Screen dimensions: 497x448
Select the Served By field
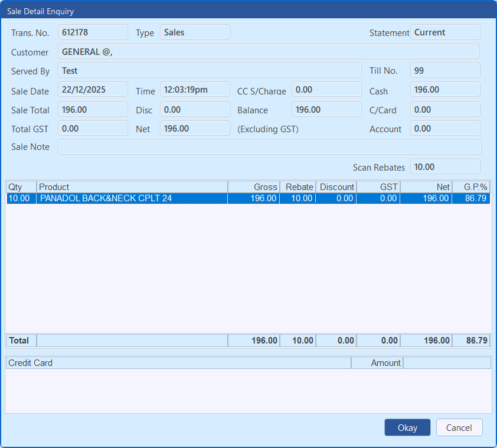(x=210, y=71)
